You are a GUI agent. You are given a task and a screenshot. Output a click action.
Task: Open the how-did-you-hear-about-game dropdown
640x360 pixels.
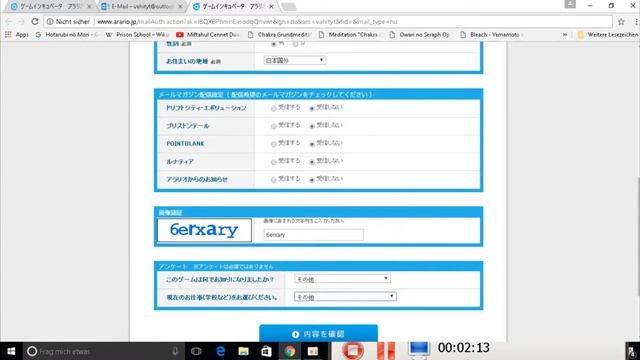342,279
